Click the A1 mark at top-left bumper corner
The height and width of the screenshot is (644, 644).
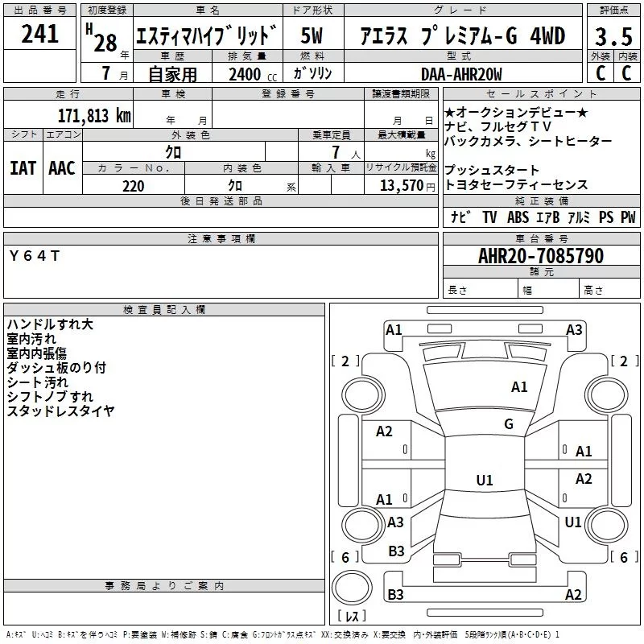pos(394,329)
